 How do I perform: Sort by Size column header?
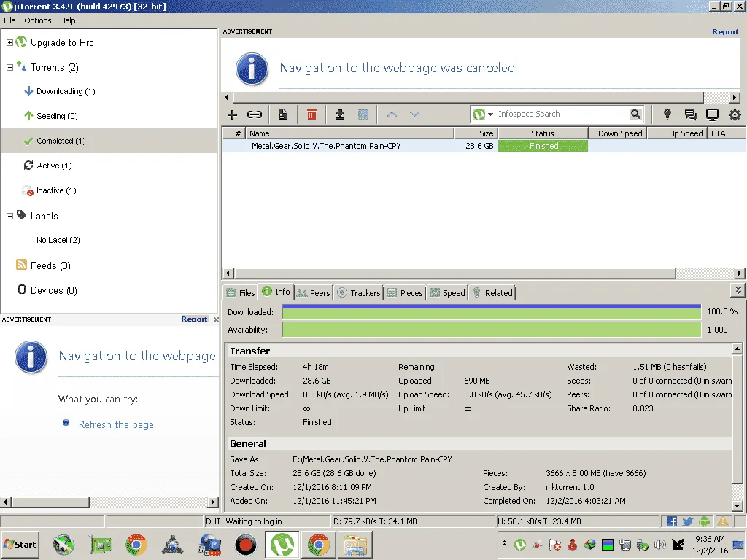coord(476,133)
